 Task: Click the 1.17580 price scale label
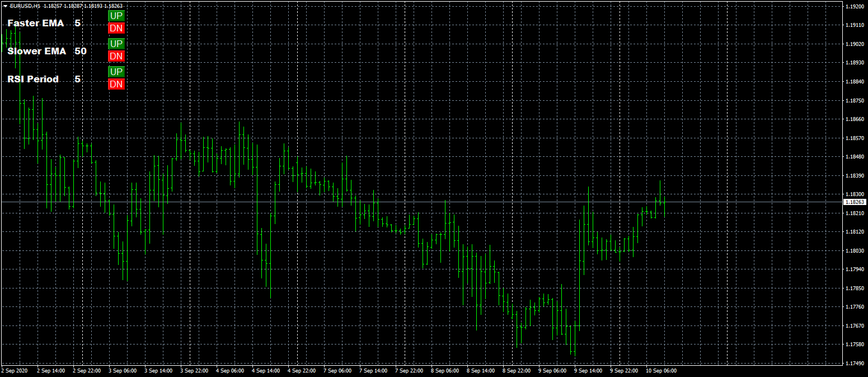click(854, 344)
